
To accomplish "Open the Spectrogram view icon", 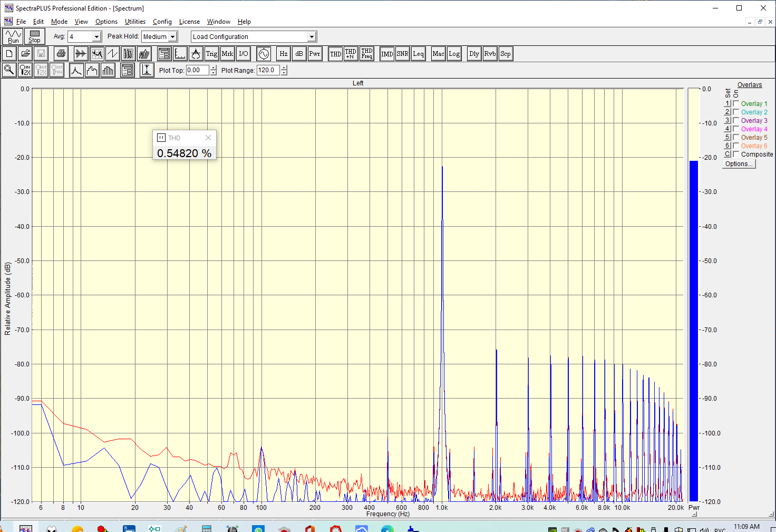I will pyautogui.click(x=128, y=54).
